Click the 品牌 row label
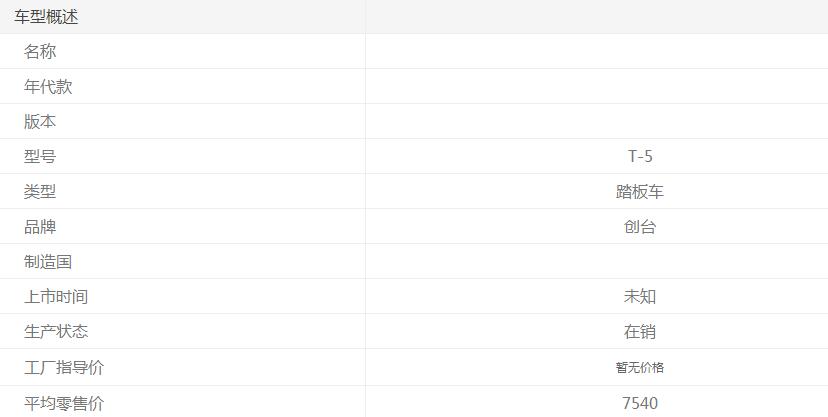 click(40, 227)
